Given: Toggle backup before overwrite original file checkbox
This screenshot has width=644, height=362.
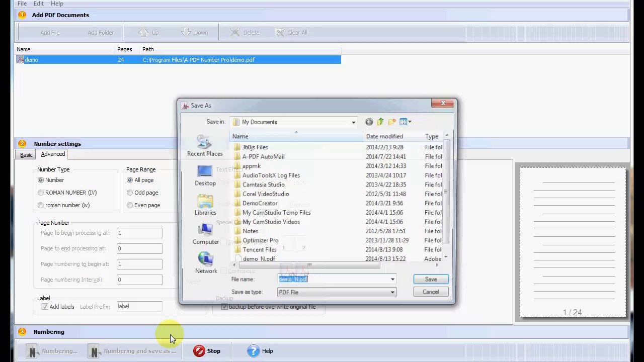Looking at the screenshot, I should [224, 307].
